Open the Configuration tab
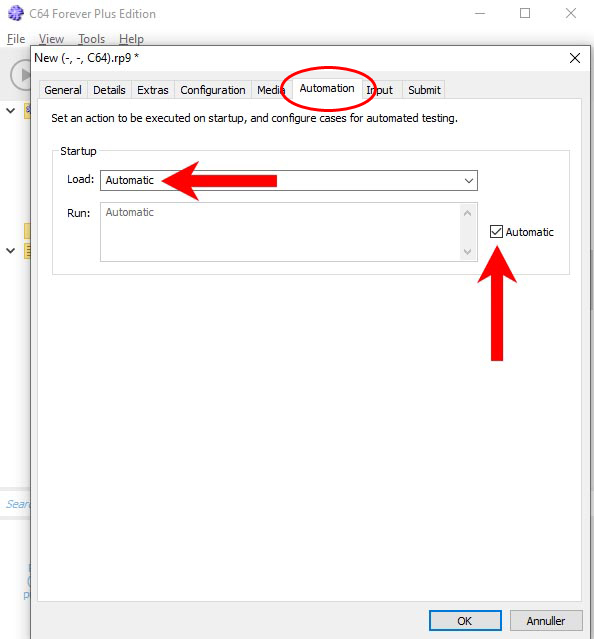 (213, 90)
